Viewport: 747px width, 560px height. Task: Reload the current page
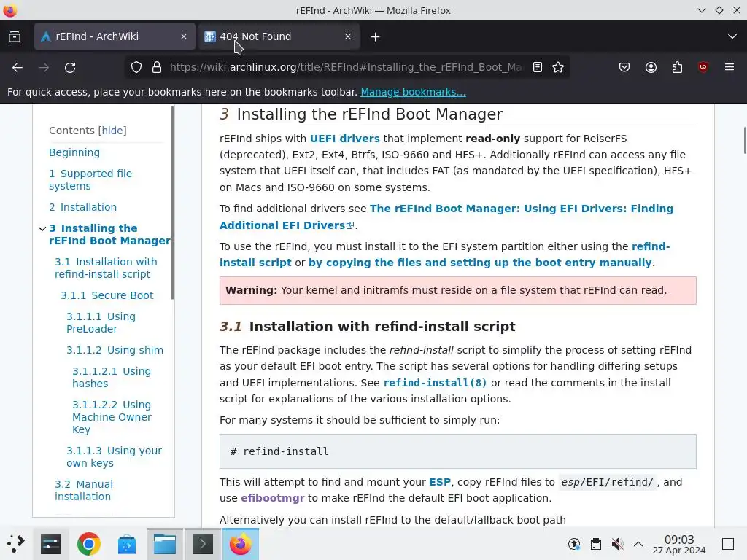coord(70,68)
